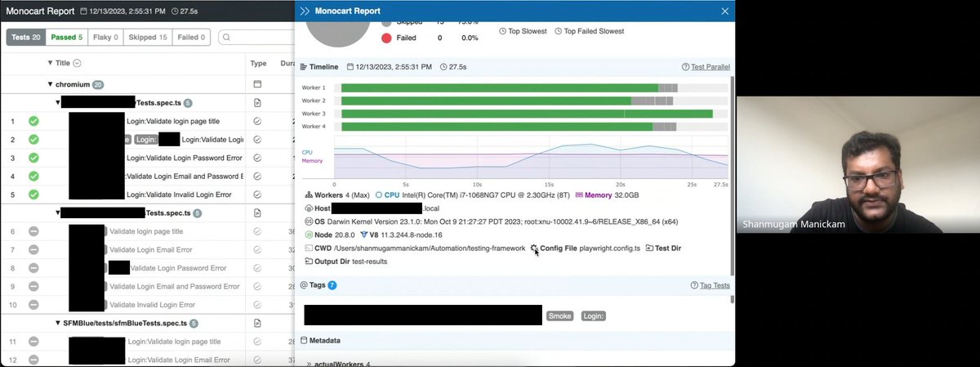
Task: Click the grey skipped icon in row 7
Action: [x=33, y=249]
